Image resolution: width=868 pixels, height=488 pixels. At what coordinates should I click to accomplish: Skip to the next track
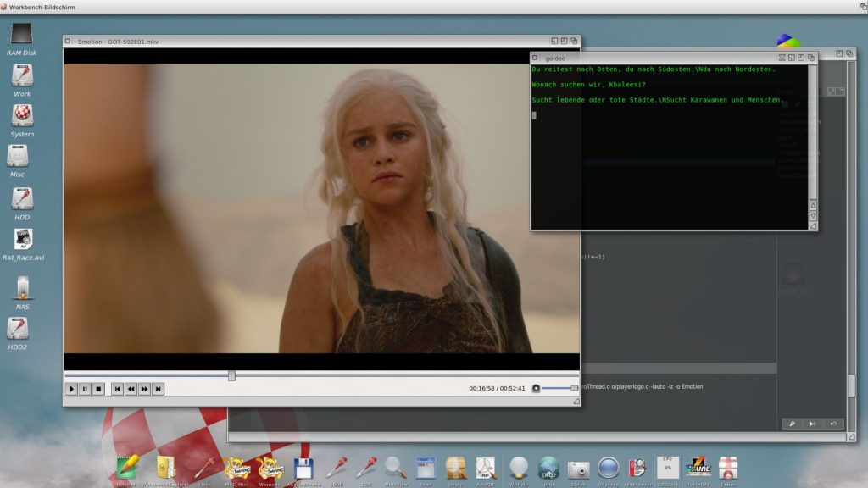point(159,389)
